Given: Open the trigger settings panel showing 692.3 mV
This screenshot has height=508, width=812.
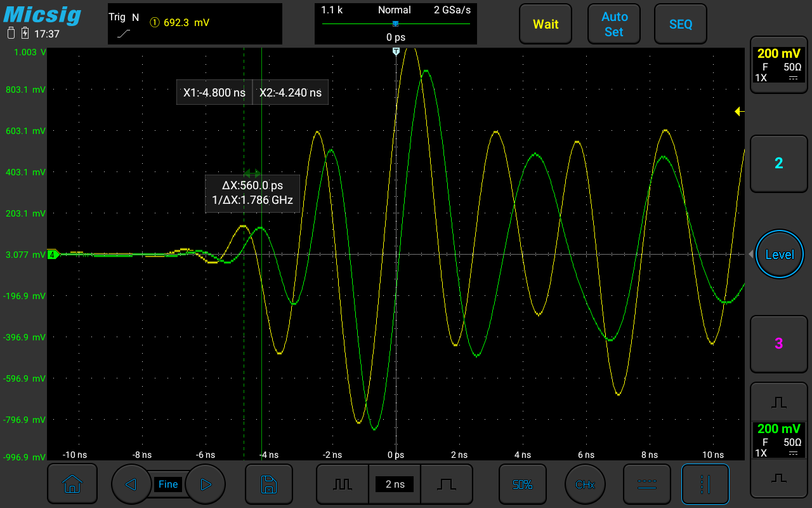Looking at the screenshot, I should click(x=195, y=23).
